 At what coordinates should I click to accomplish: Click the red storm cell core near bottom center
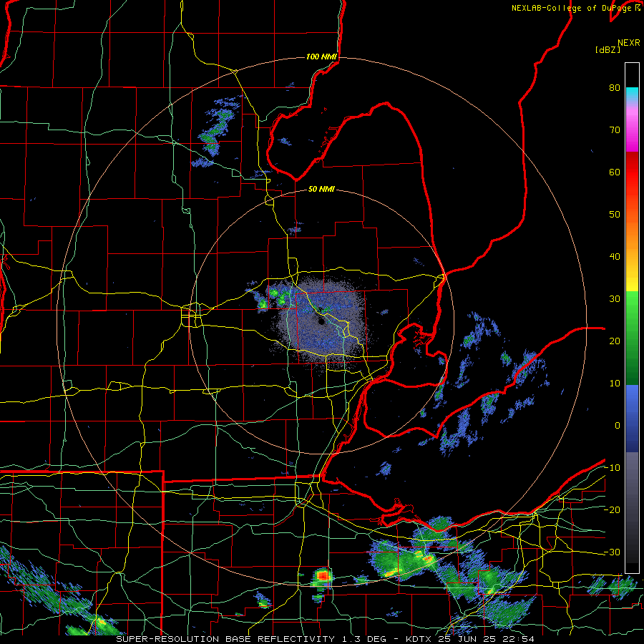pyautogui.click(x=323, y=575)
